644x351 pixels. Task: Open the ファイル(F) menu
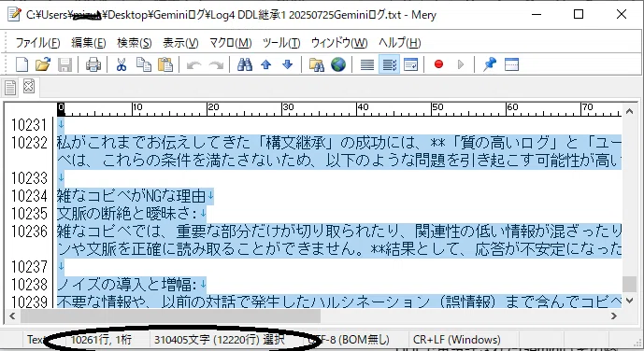[37, 43]
